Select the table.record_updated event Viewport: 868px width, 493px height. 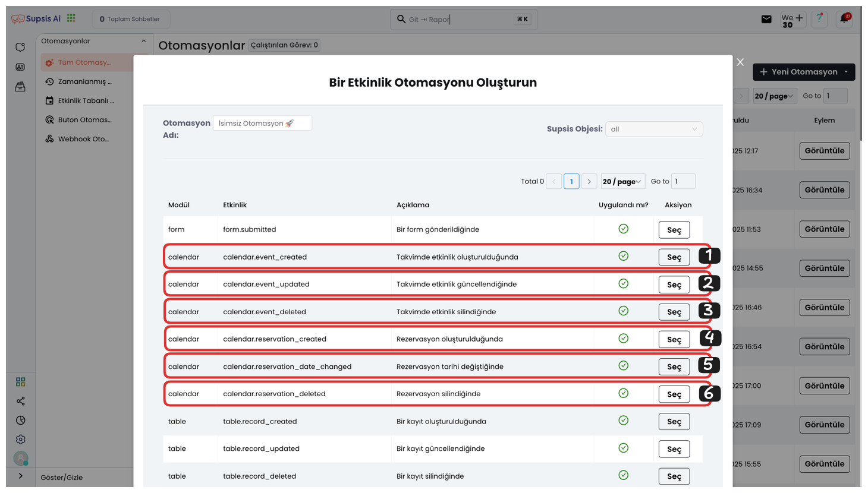(x=674, y=449)
